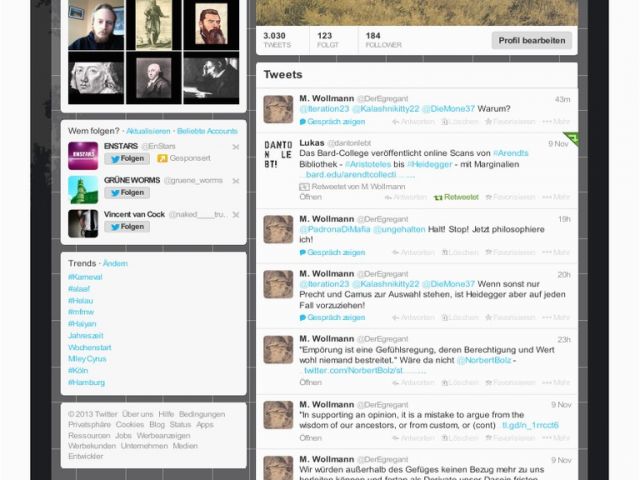Open the #alaaf trend
Screen dimensions: 640x480
[79, 289]
